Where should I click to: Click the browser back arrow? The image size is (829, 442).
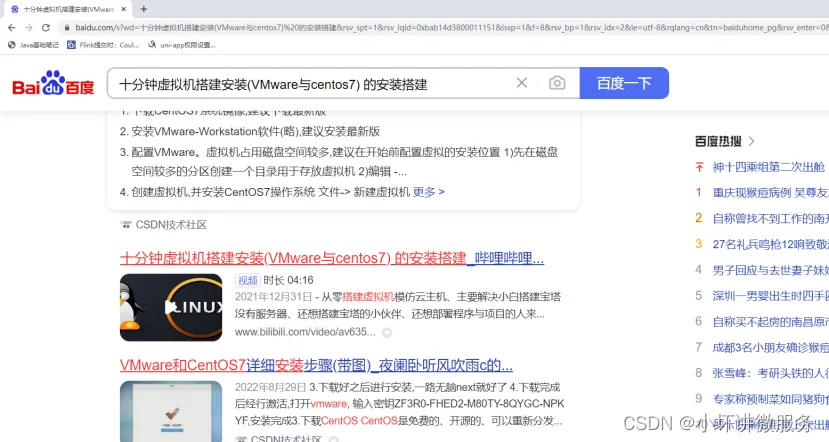[x=12, y=27]
